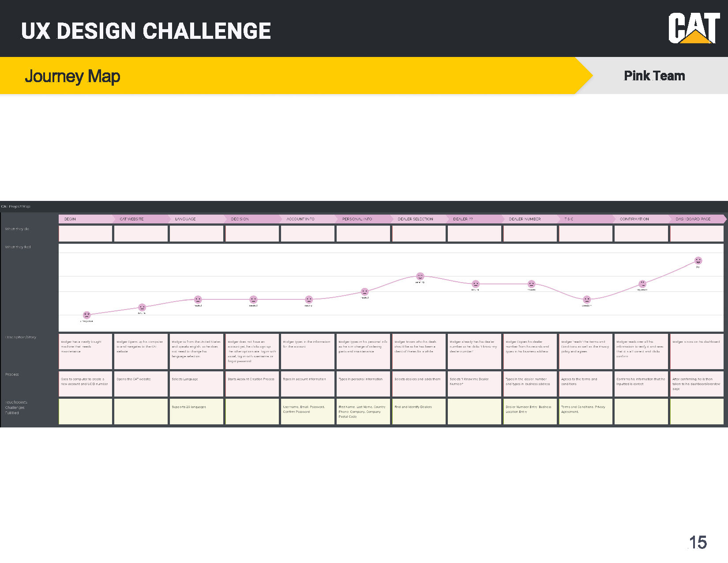This screenshot has height=563, width=728.
Task: Select the neutral emoji in LANGUAGE column
Action: tap(198, 299)
